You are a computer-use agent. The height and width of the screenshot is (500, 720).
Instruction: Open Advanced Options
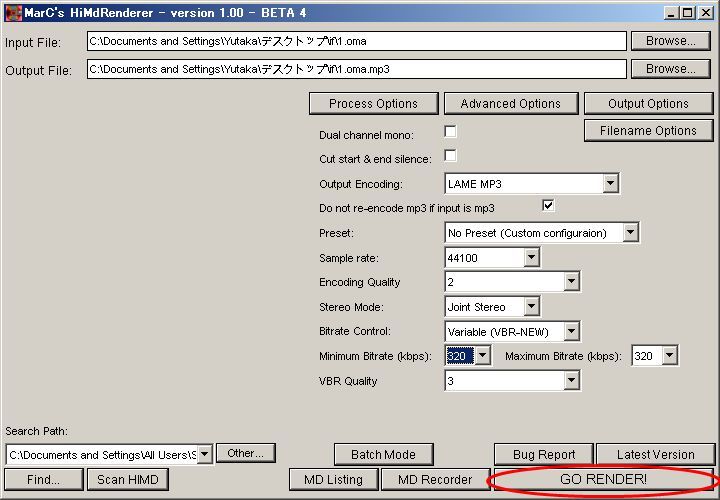point(511,104)
